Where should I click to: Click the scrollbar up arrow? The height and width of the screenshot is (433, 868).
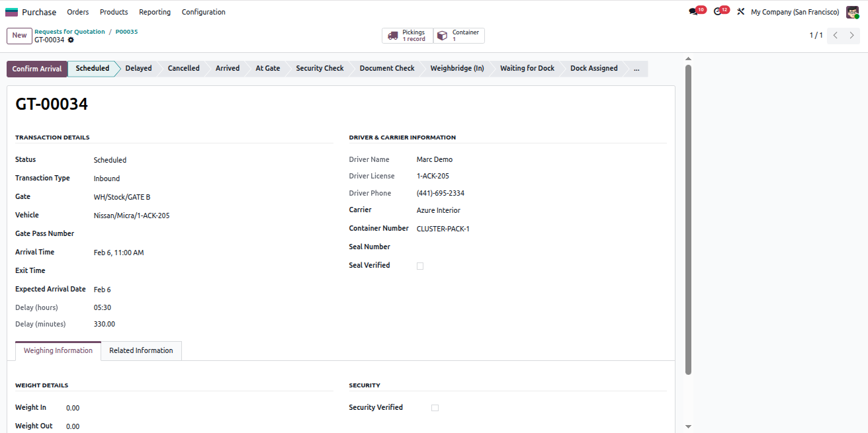688,59
